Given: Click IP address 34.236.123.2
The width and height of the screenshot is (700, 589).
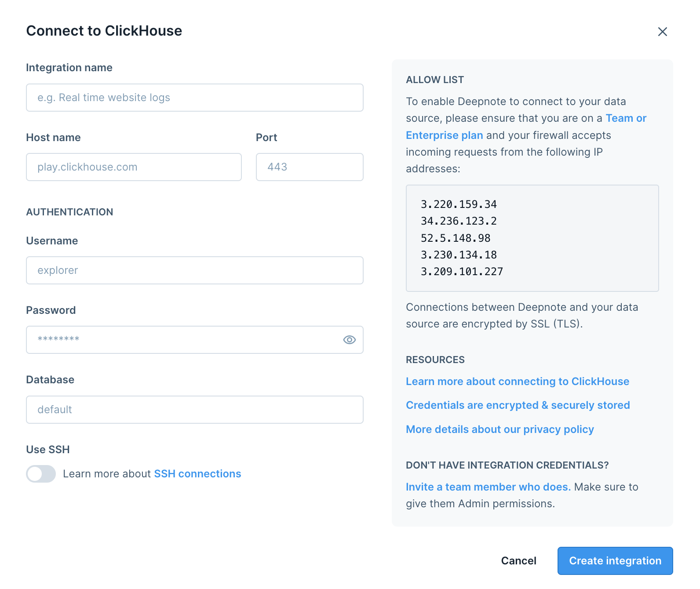Looking at the screenshot, I should point(459,221).
